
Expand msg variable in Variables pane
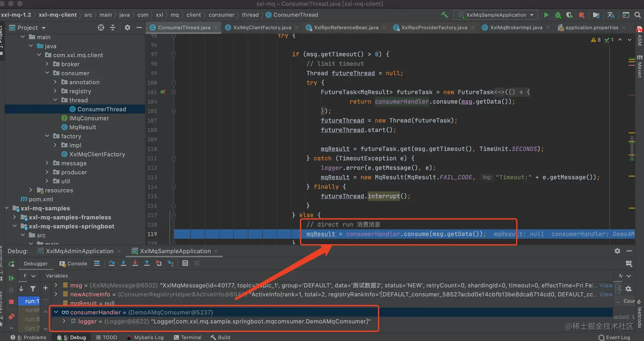point(56,285)
